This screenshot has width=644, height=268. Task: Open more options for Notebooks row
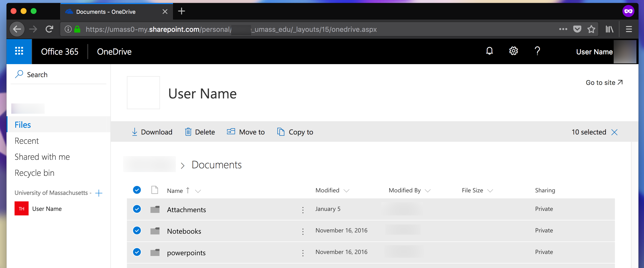click(x=303, y=231)
